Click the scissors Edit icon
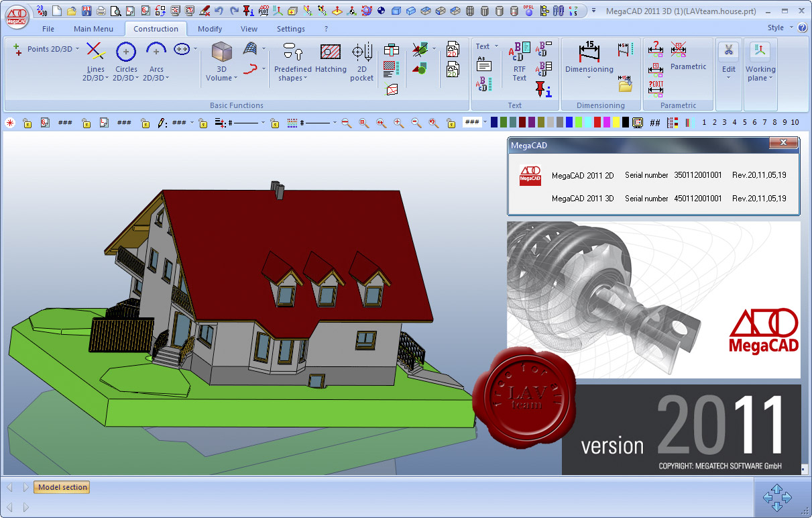The width and height of the screenshot is (812, 518). [x=728, y=51]
